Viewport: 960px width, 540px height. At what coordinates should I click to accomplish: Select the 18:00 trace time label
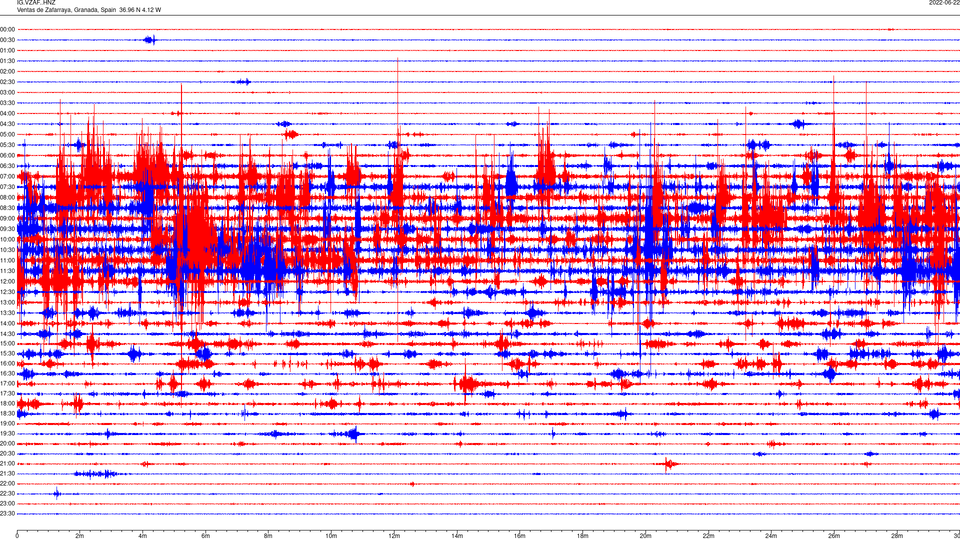pos(7,403)
